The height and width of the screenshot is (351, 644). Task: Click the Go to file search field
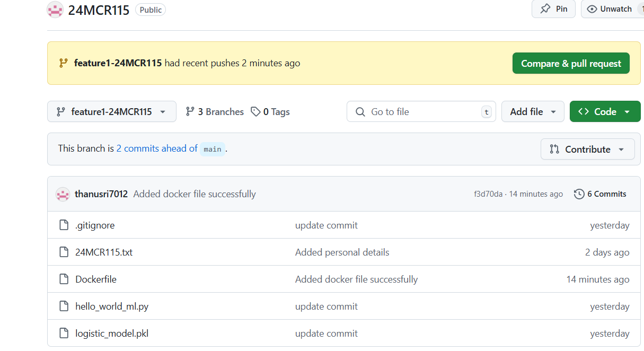[x=421, y=111]
